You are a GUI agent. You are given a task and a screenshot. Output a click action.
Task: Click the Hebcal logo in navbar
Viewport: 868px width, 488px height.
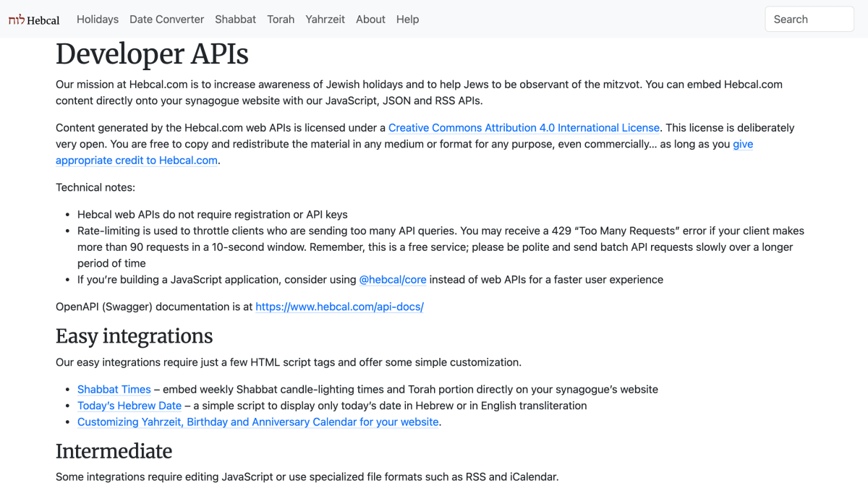point(34,20)
